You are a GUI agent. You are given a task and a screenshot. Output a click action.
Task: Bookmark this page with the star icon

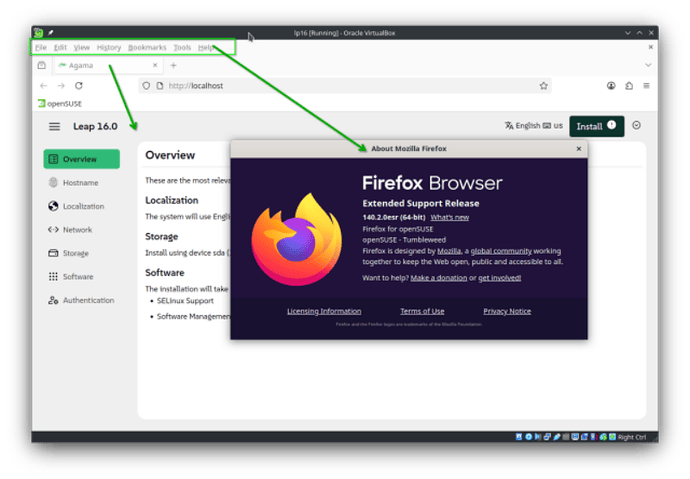click(x=543, y=86)
